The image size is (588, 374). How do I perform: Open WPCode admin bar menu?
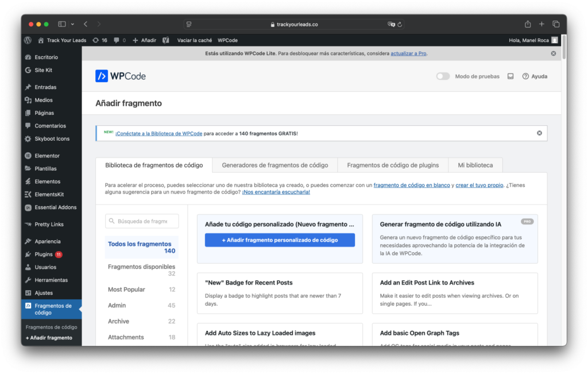click(x=227, y=40)
